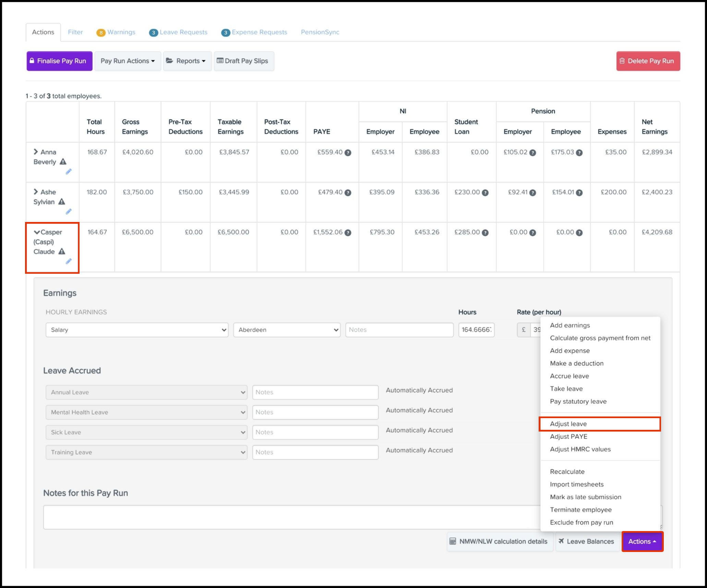This screenshot has height=588, width=707.
Task: Open the Aberdeen location dropdown
Action: [x=287, y=330]
